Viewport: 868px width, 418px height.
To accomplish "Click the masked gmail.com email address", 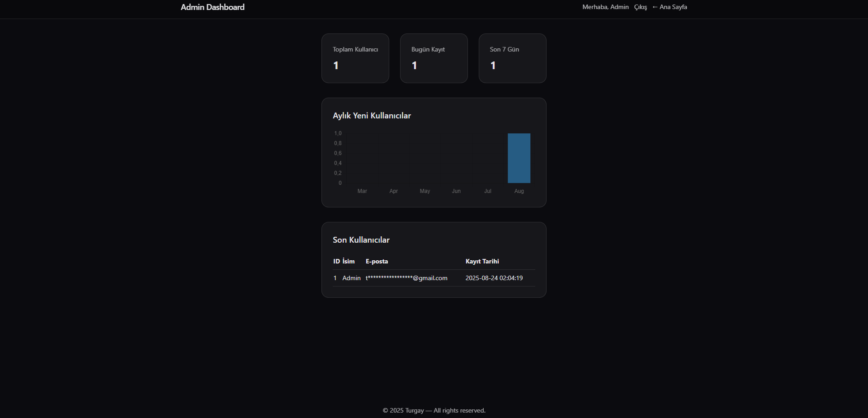I will [x=406, y=278].
